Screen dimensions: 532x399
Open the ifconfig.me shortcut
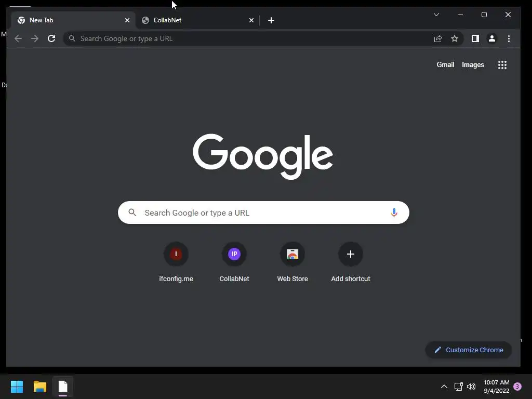click(176, 262)
